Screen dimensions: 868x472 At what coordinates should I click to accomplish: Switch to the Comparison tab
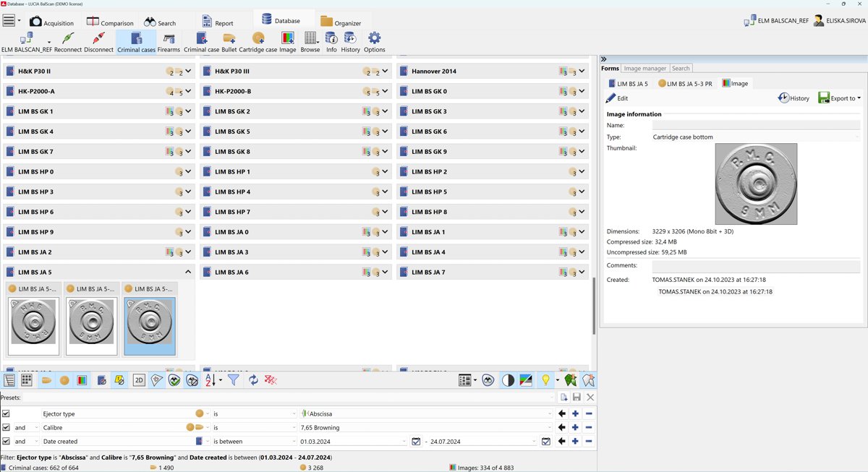point(110,22)
